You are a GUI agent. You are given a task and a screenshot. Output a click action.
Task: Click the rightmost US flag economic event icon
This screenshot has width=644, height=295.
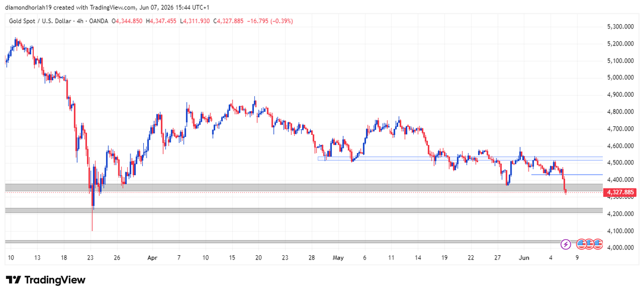pos(597,244)
